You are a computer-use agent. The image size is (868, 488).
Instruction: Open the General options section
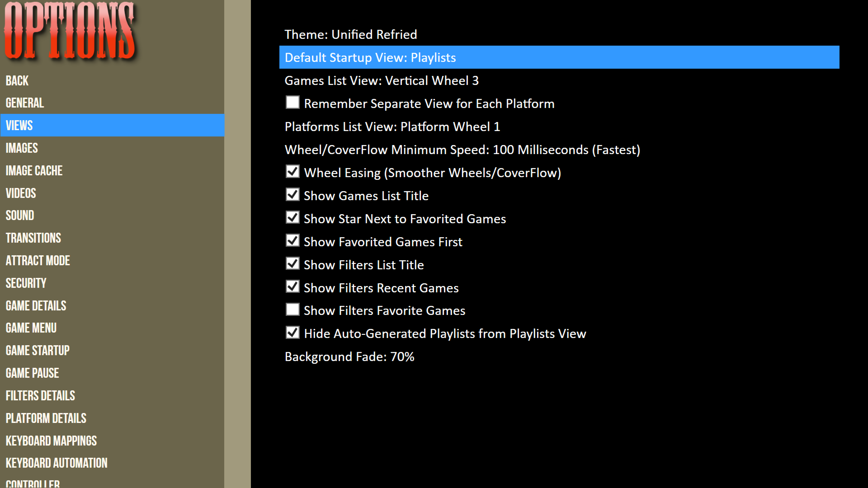[112, 103]
